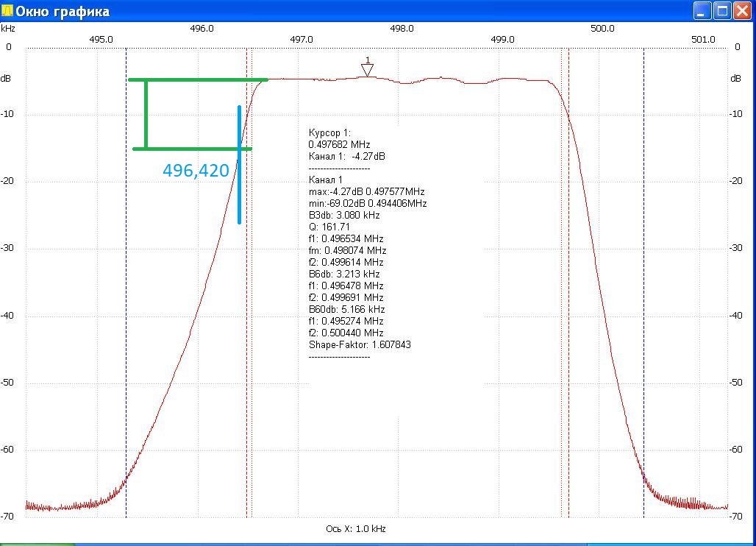Image resolution: width=756 pixels, height=546 pixels.
Task: Click the '499.0' frequency axis label
Action: (x=502, y=40)
